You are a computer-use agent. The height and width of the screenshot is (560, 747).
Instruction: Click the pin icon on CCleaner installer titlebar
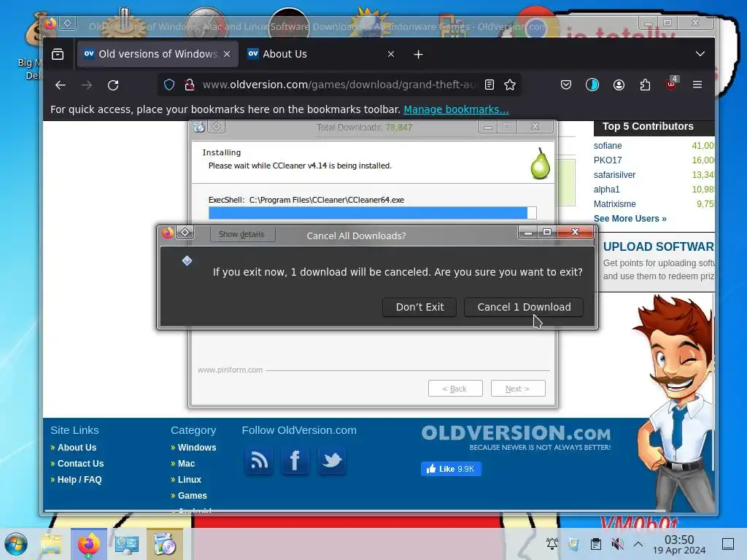coord(216,127)
